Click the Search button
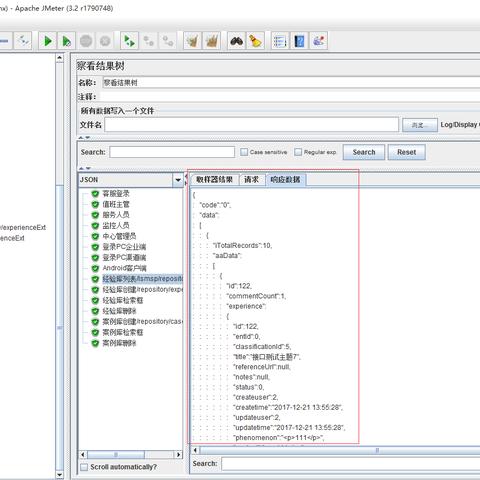 [364, 152]
